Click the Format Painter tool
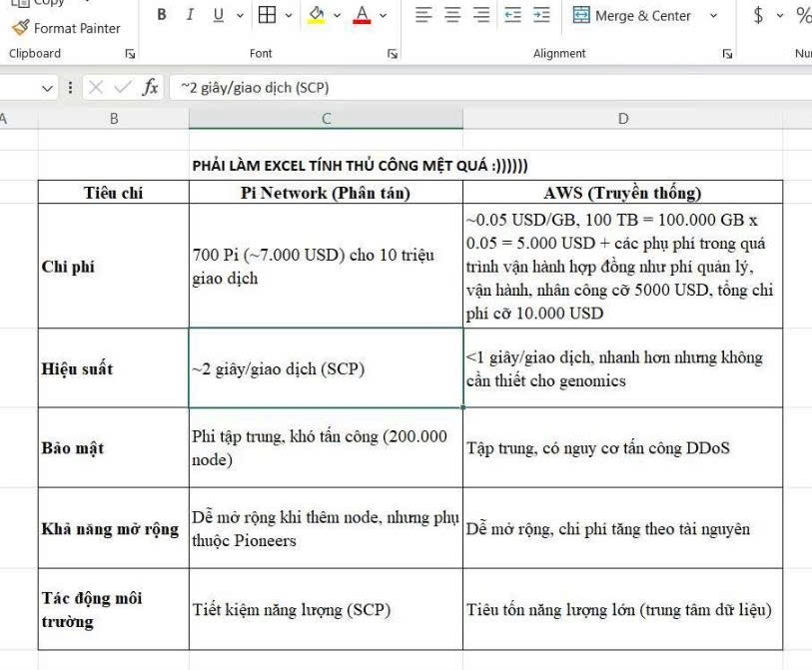 [66, 28]
